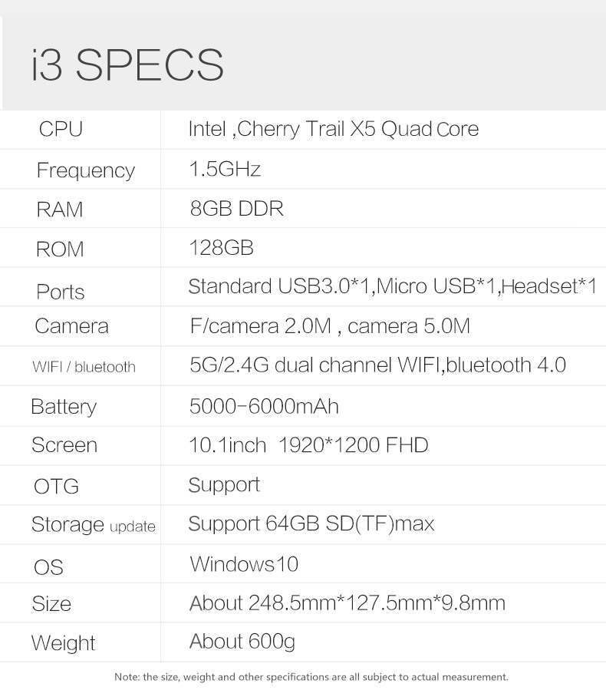
Task: Click the 5000-6000mAh battery value
Action: (264, 406)
